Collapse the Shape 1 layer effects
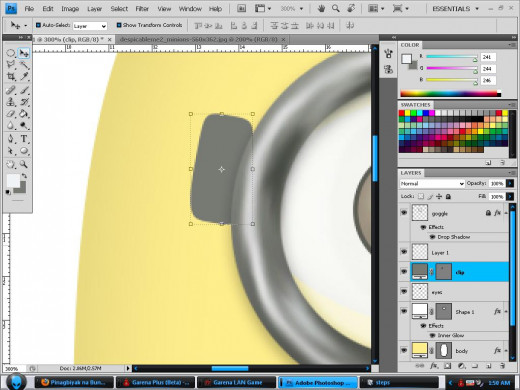The image size is (520, 390). click(x=506, y=311)
